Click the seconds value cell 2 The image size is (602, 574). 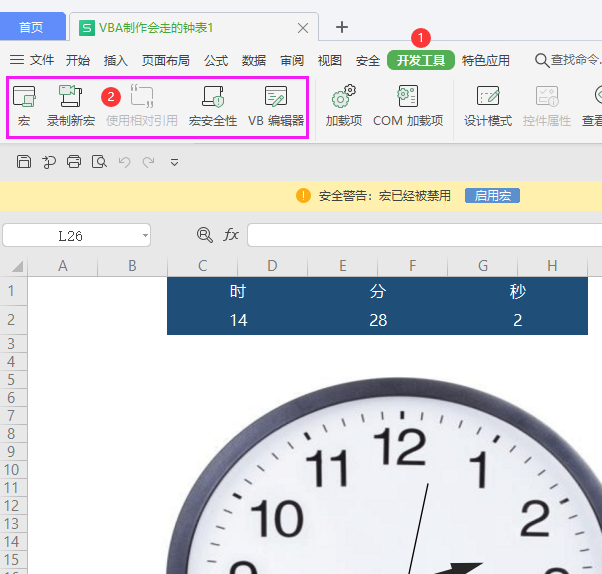click(x=518, y=320)
